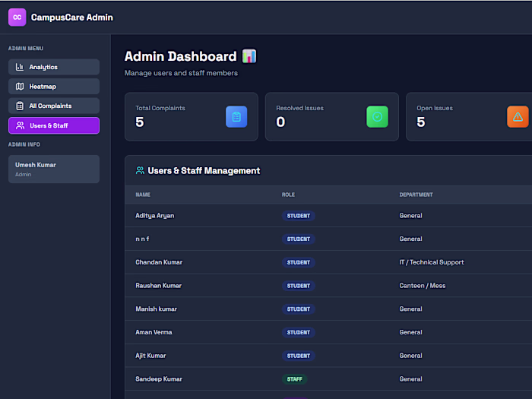
Task: Click the STUDENT badge for Chandan Kumar
Action: tap(299, 262)
